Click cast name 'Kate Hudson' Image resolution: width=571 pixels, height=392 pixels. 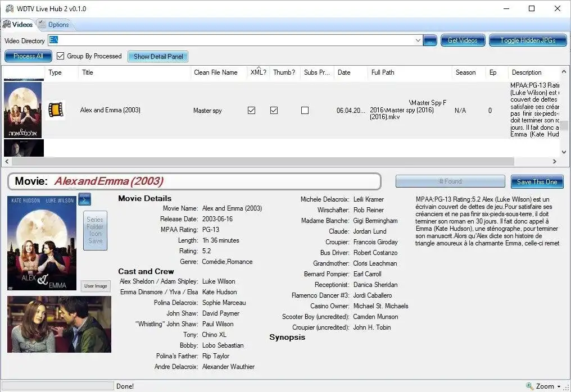pyautogui.click(x=220, y=292)
